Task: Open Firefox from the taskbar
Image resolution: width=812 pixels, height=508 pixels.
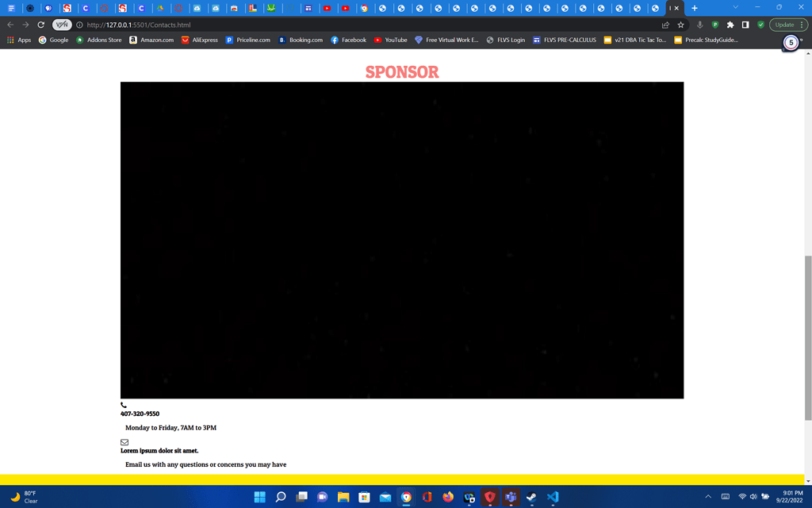Action: pos(448,497)
